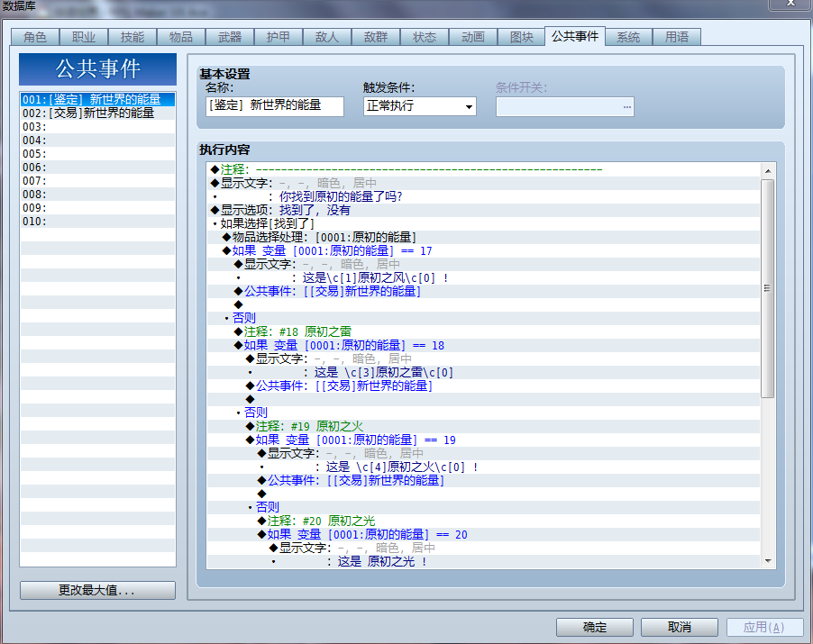Open the 敌群 tab
The width and height of the screenshot is (813, 644).
pyautogui.click(x=376, y=37)
